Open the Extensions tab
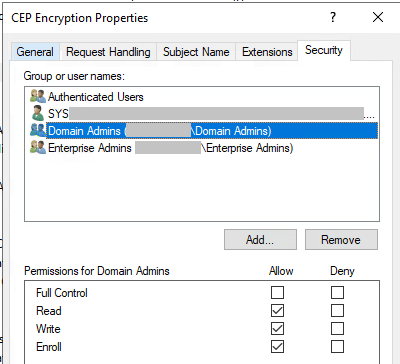The width and height of the screenshot is (400, 364). 267,52
